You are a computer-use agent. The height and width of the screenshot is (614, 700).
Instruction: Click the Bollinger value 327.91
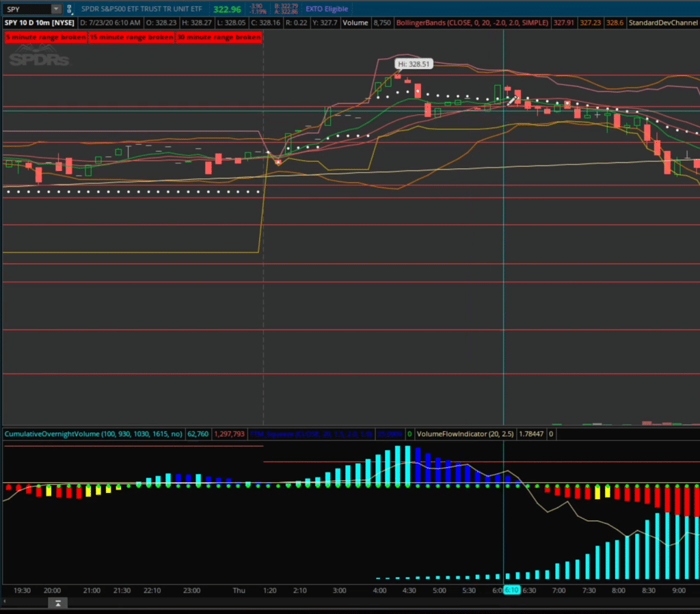tap(563, 23)
